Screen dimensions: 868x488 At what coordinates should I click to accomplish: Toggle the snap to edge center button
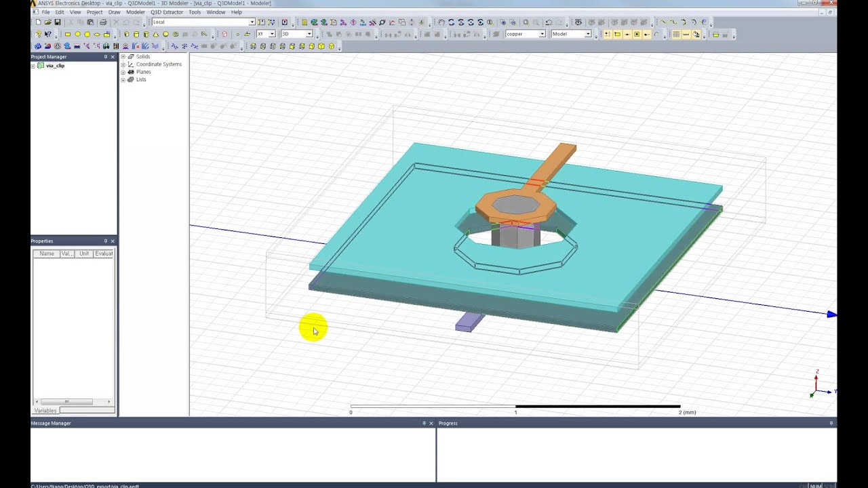pos(627,34)
